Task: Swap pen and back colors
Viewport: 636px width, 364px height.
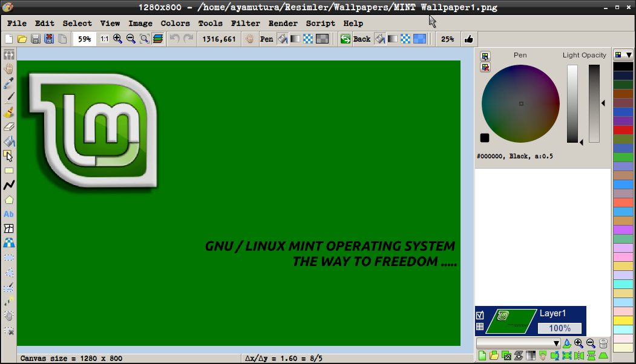Action: [x=345, y=39]
